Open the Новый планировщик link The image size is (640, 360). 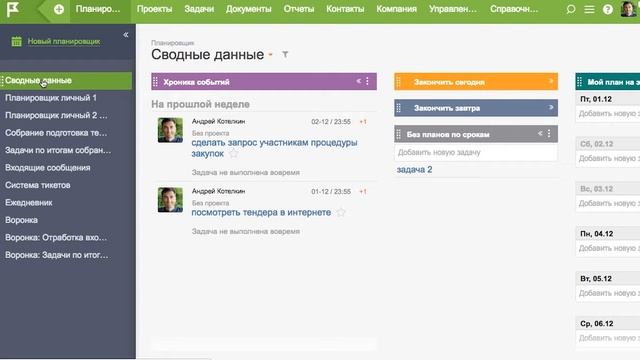(x=64, y=41)
